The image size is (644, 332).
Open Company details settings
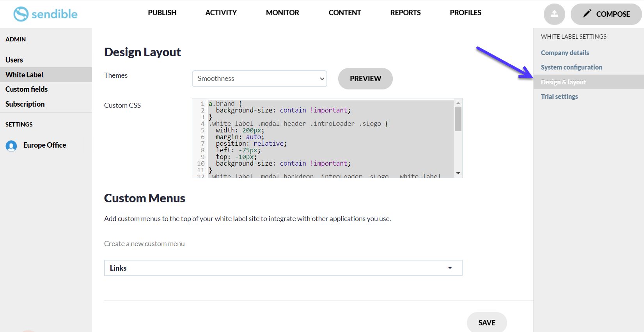click(x=564, y=53)
